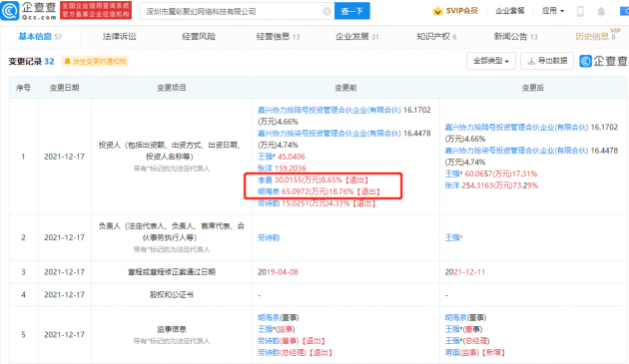Click the 变更前 column header
Image resolution: width=629 pixels, height=364 pixels.
click(x=345, y=88)
